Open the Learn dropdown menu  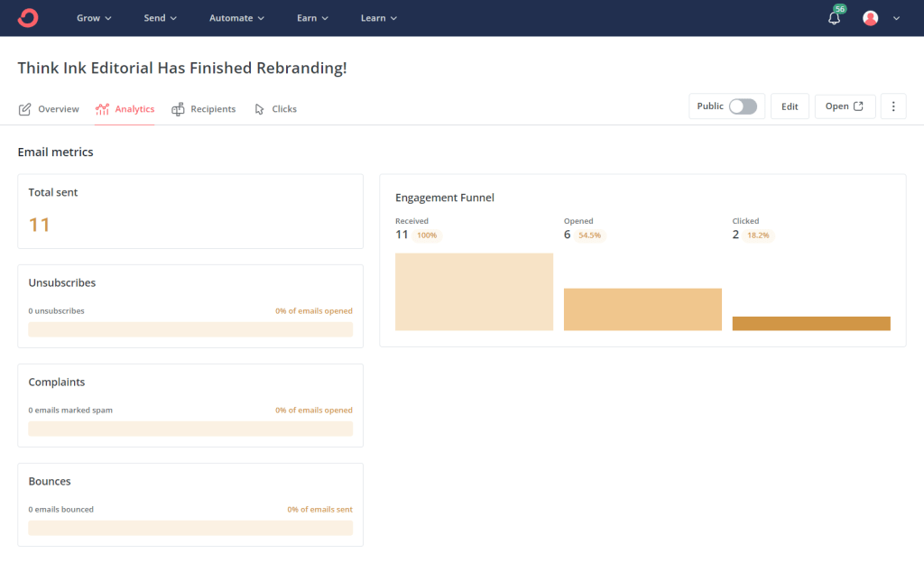click(378, 18)
